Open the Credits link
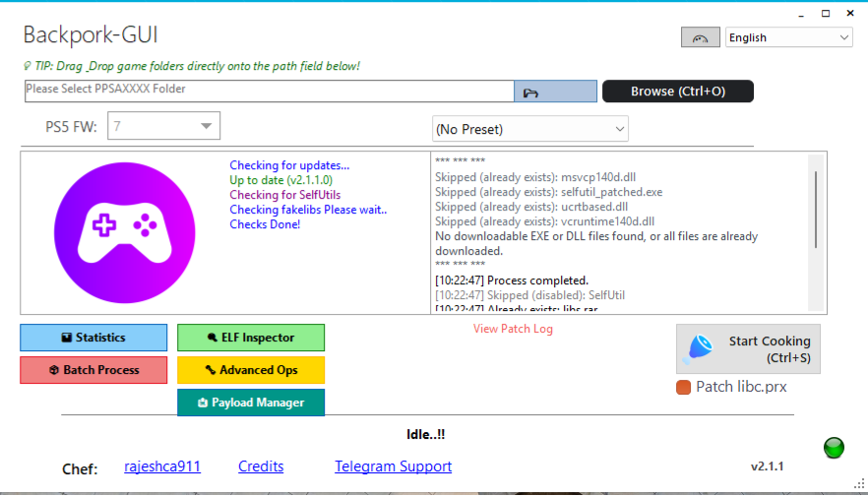The image size is (868, 496). coord(261,466)
